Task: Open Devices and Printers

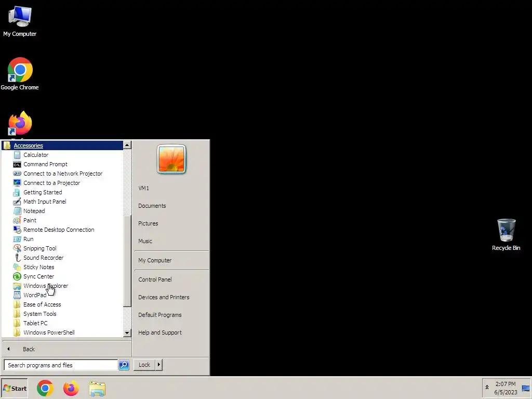Action: [x=164, y=297]
